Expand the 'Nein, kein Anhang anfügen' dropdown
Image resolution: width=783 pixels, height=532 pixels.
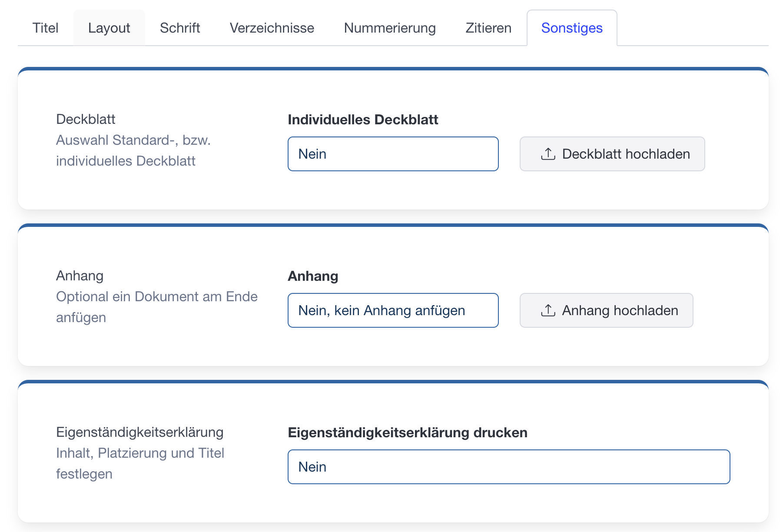(393, 310)
